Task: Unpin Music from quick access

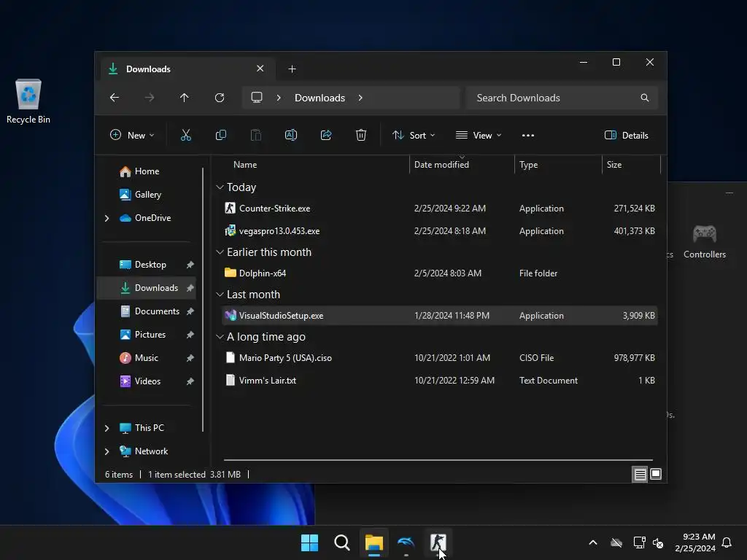Action: (x=190, y=358)
